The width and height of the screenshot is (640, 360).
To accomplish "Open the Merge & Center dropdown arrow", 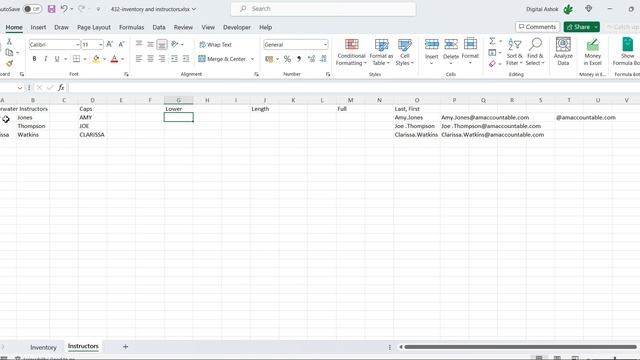I will (x=252, y=59).
